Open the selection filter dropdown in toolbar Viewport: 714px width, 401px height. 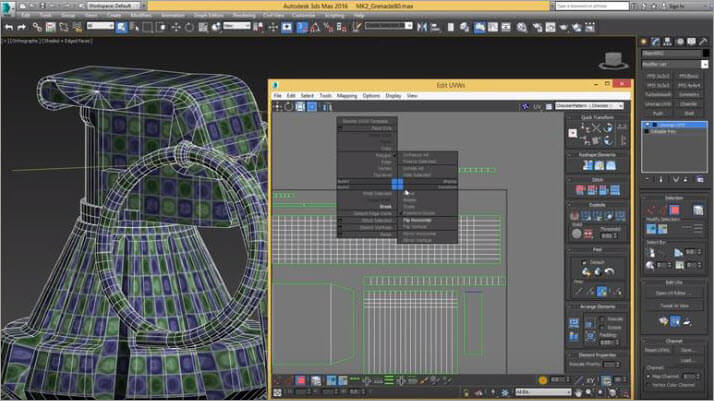(100, 26)
